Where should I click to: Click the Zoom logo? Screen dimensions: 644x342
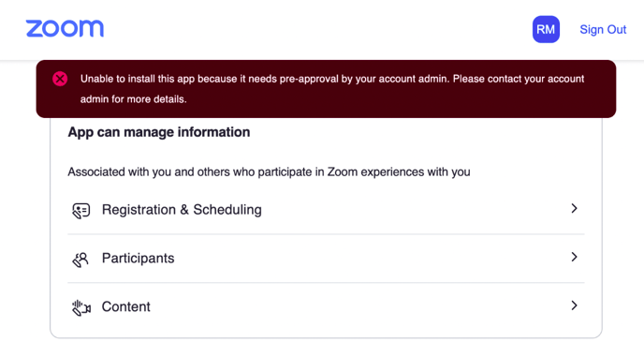point(65,29)
